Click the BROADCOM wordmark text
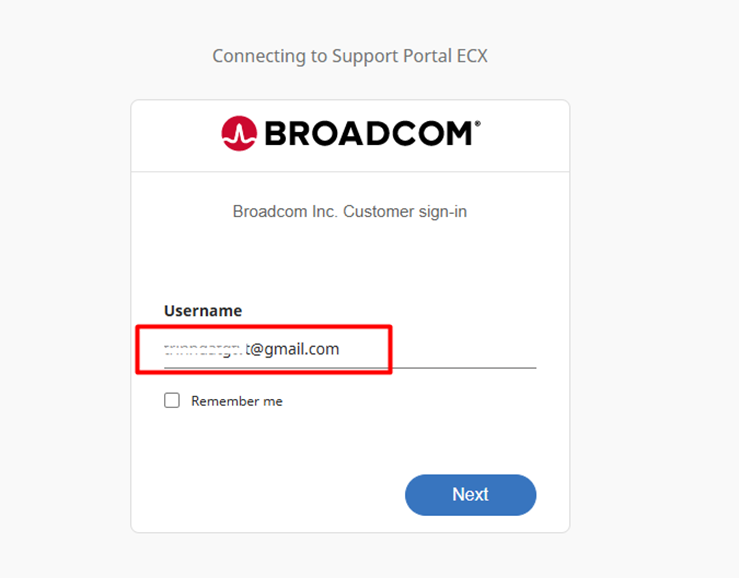 pyautogui.click(x=367, y=134)
